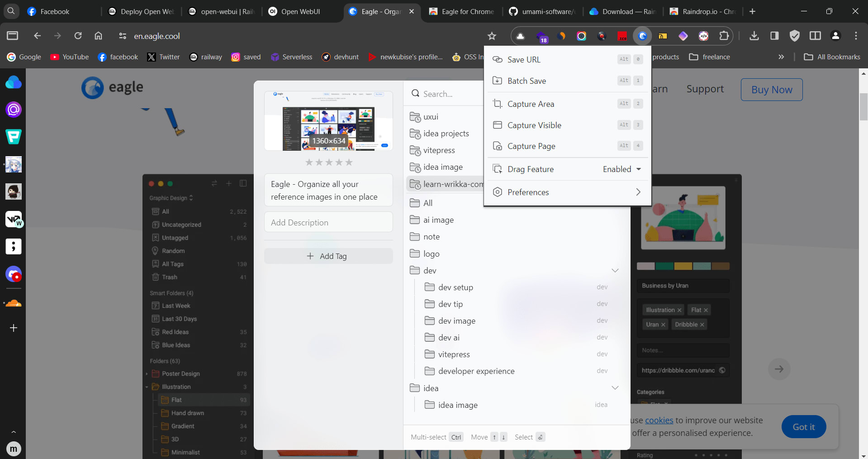Open the split view icon in toolbar
Viewport: 868px width, 459px height.
coord(815,36)
